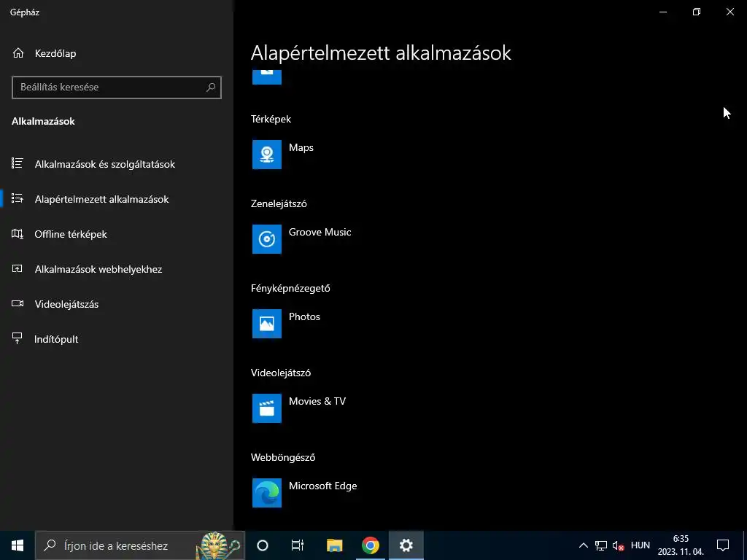This screenshot has width=747, height=560.
Task: Click the Alkalmazások és szolgáltatások list icon
Action: click(18, 164)
